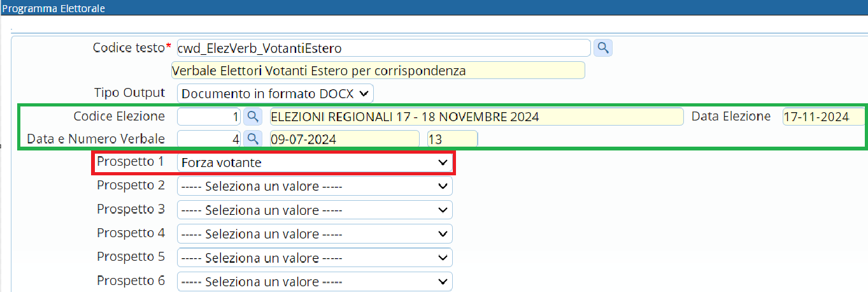Open the Prospetto 6 dropdown

(315, 281)
